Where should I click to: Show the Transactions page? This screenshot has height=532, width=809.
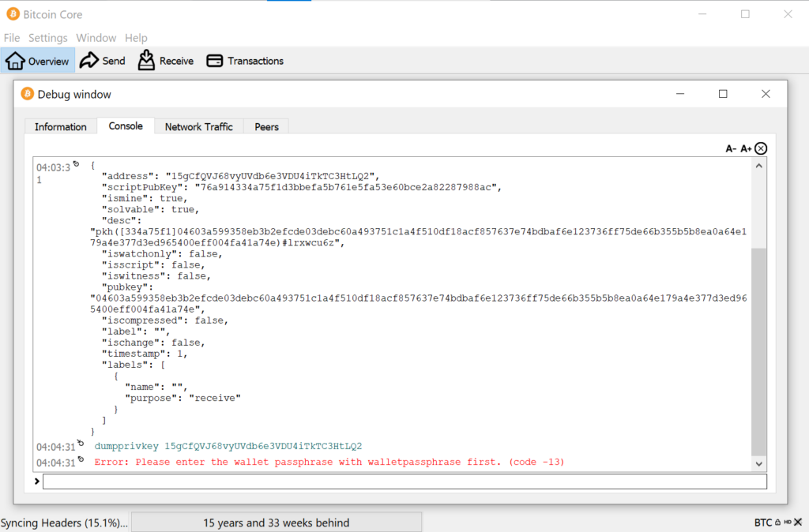(245, 60)
